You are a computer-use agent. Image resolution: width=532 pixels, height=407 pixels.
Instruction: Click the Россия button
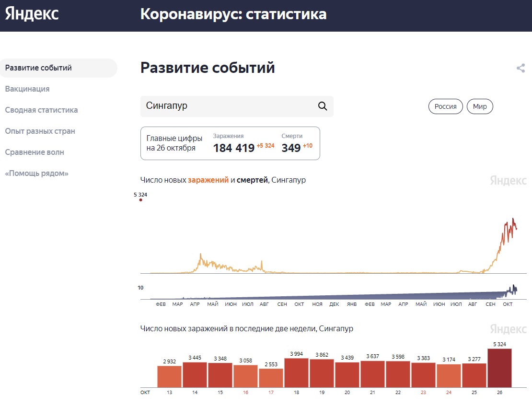(x=445, y=106)
